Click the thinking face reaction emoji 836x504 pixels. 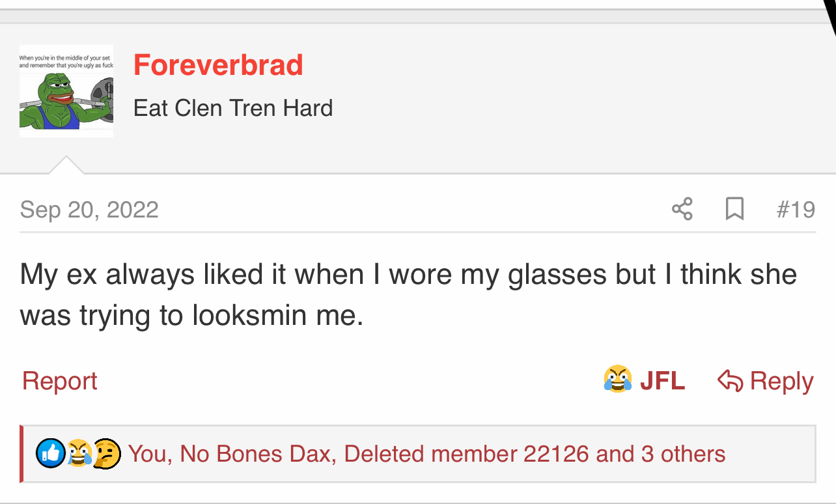pos(107,453)
